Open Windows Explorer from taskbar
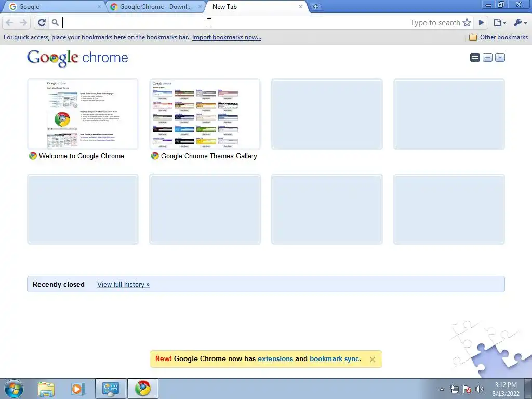The width and height of the screenshot is (532, 399). tap(46, 389)
